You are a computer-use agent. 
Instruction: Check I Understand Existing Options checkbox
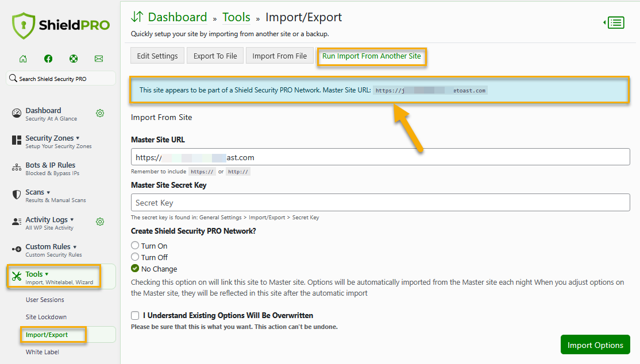click(x=135, y=315)
